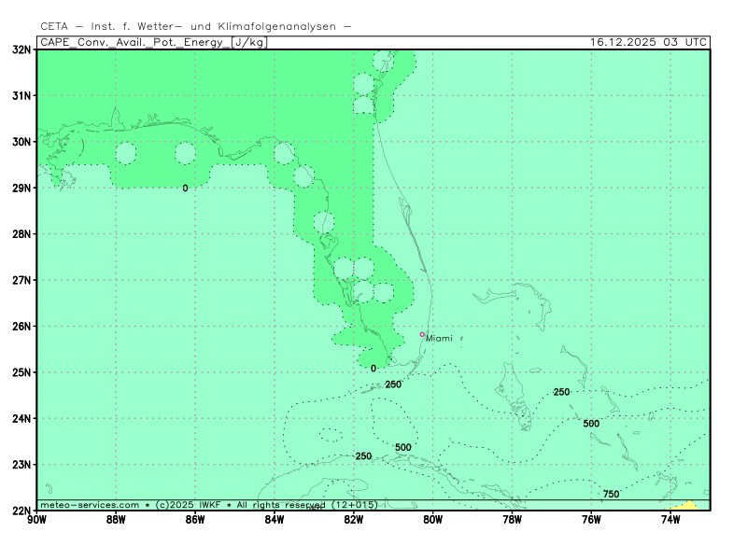The height and width of the screenshot is (560, 747).
Task: Click the small oval contour west of the 500 label
Action: click(x=331, y=434)
